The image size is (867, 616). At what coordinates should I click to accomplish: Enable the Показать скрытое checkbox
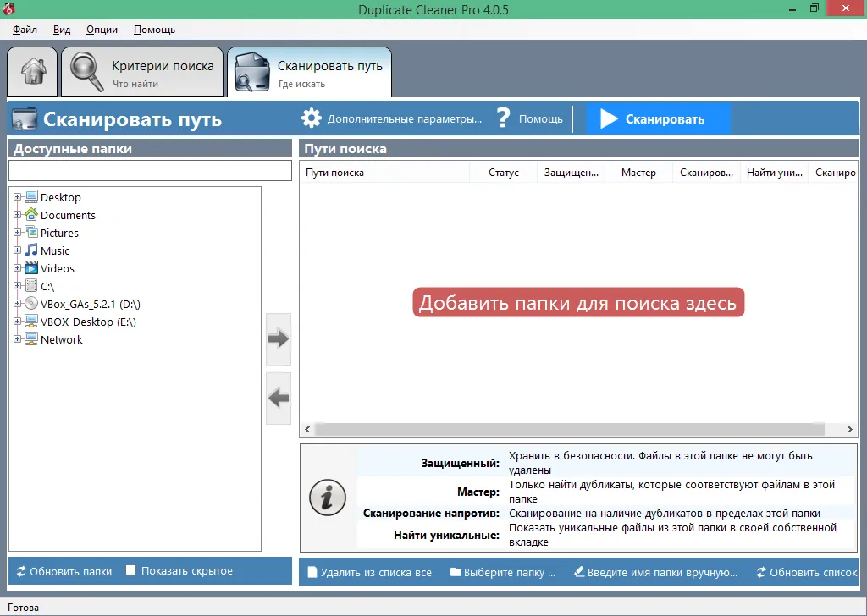click(x=131, y=570)
